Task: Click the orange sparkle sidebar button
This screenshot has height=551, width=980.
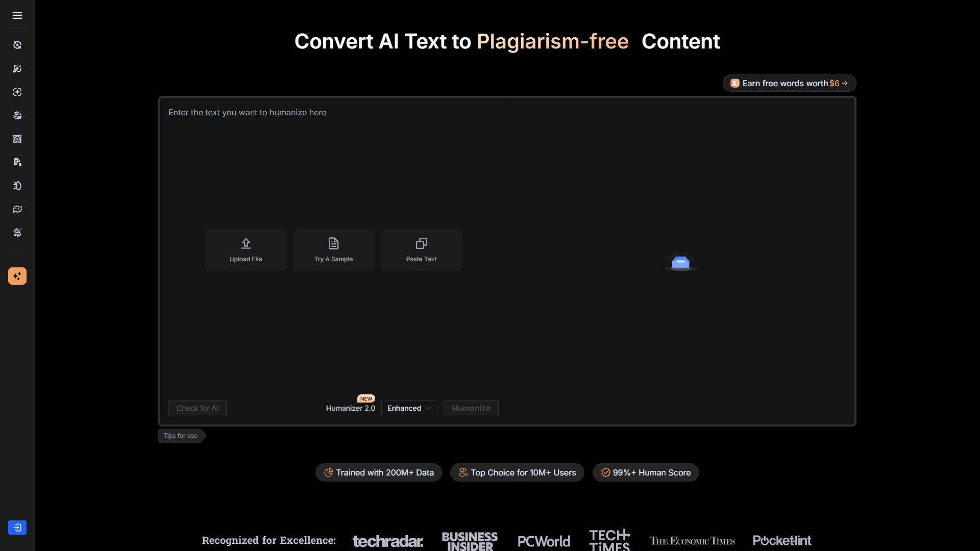Action: (x=17, y=276)
